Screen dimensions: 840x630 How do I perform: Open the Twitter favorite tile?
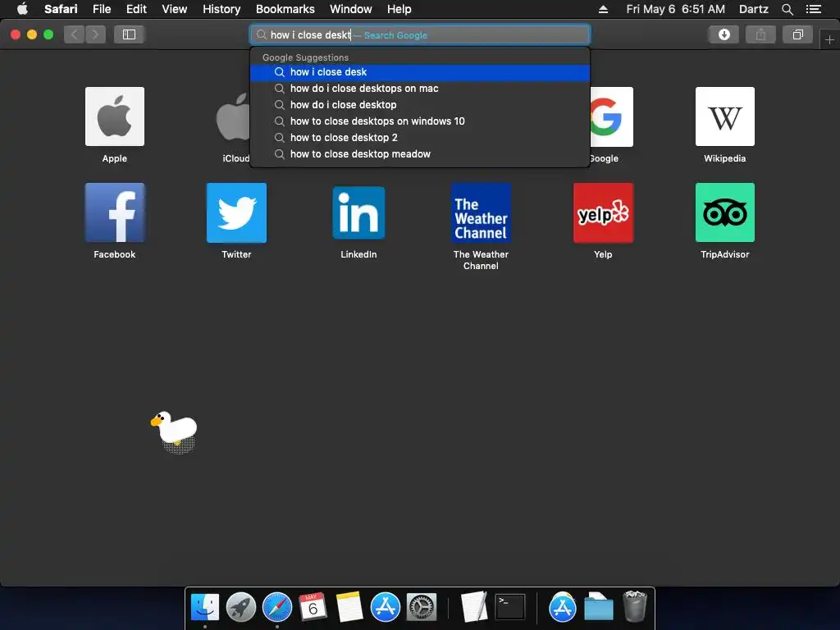(x=236, y=212)
